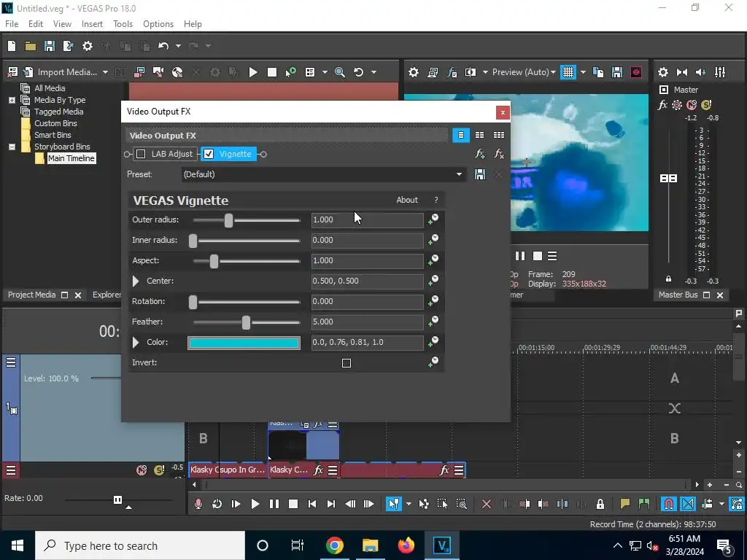Open plug-in chain add FX button

coord(480,154)
